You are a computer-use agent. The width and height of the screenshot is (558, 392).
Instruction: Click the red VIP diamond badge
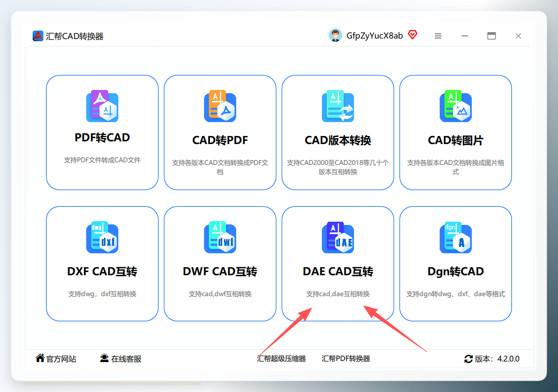pos(412,34)
